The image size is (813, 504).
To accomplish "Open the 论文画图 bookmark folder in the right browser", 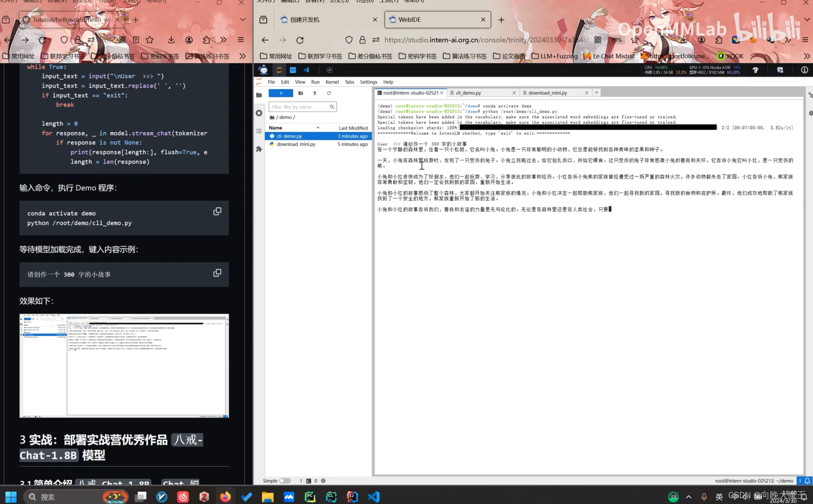I will (509, 56).
